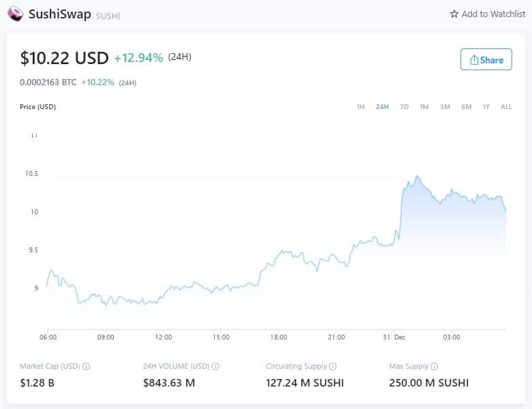
Task: Click the $10.22 USD price
Action: (65, 58)
